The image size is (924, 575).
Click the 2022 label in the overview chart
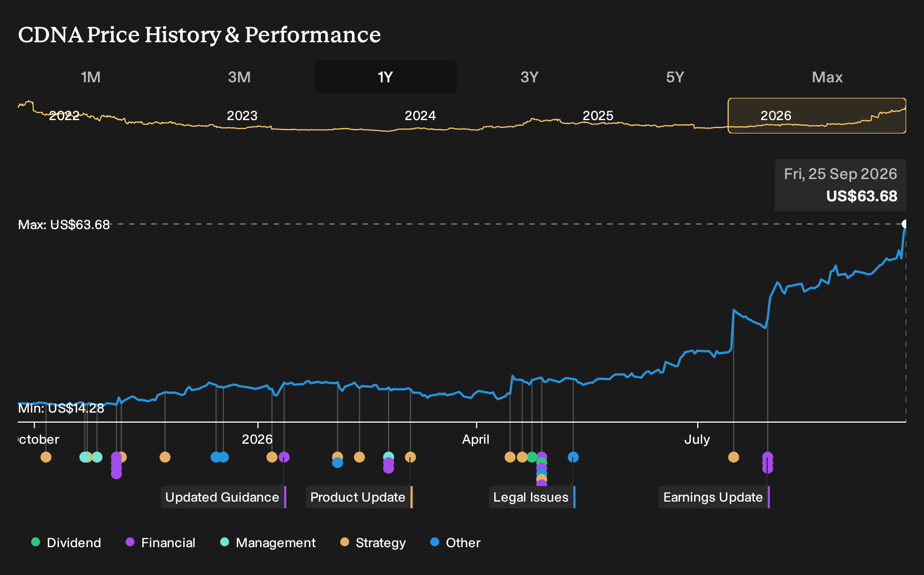click(x=64, y=116)
